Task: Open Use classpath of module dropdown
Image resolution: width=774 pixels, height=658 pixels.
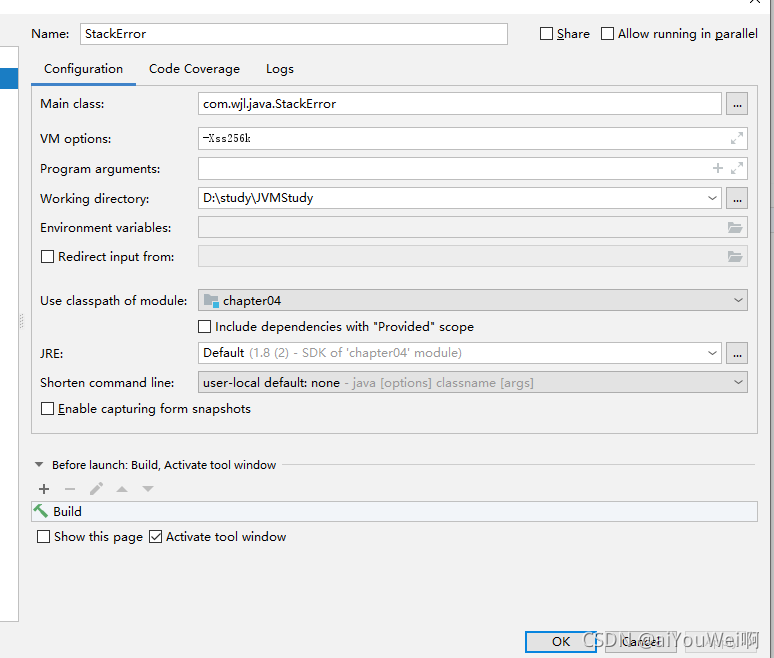Action: click(x=738, y=300)
